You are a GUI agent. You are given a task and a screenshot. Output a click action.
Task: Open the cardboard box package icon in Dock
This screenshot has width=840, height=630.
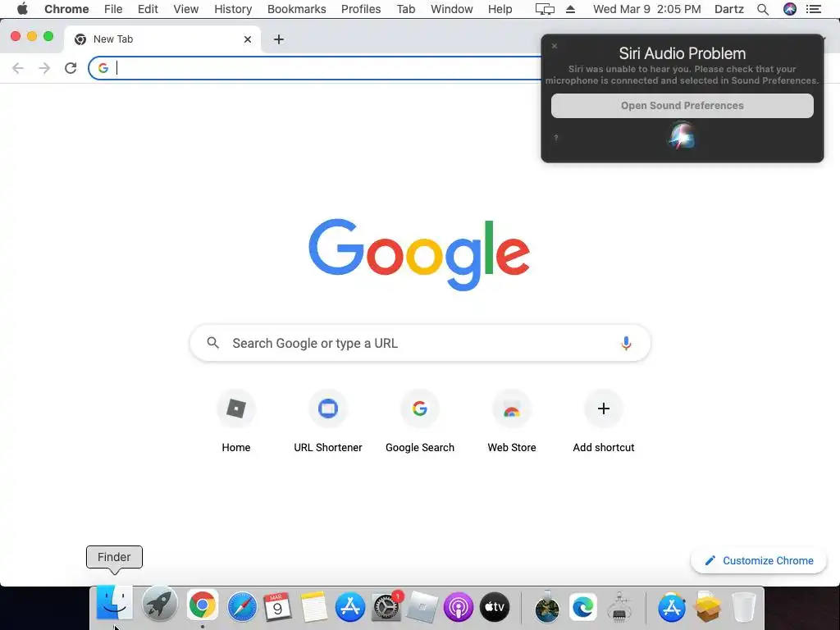click(707, 607)
